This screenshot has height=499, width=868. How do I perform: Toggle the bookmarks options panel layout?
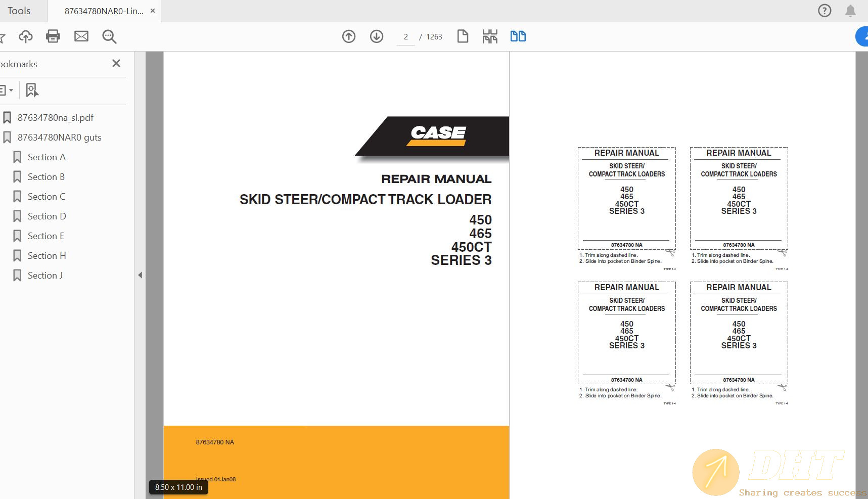4,89
